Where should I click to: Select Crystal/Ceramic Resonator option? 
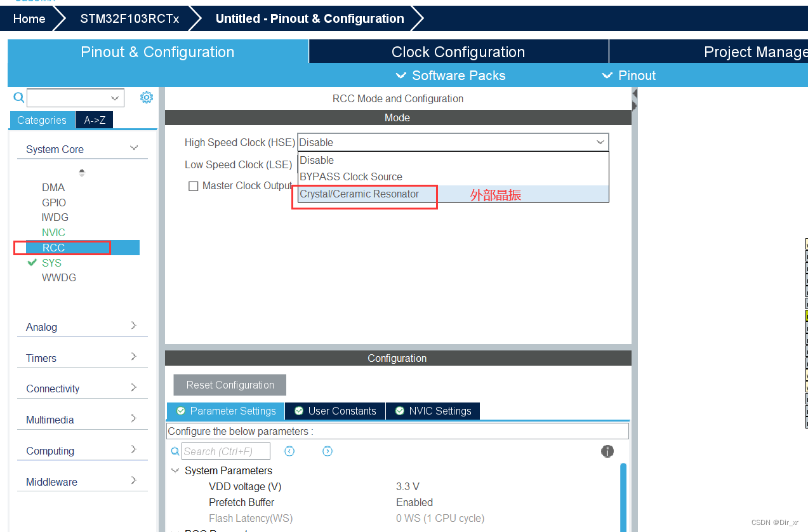click(453, 194)
